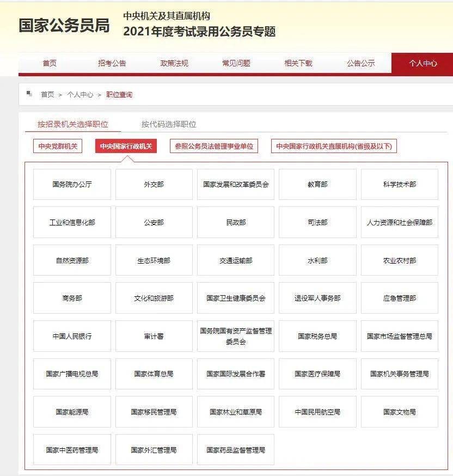
Task: Choose the 外交部 agency tile
Action: coord(154,184)
